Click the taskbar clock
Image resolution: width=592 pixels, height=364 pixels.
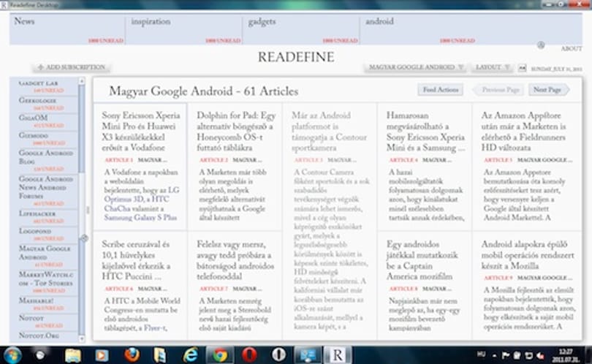tap(566, 355)
